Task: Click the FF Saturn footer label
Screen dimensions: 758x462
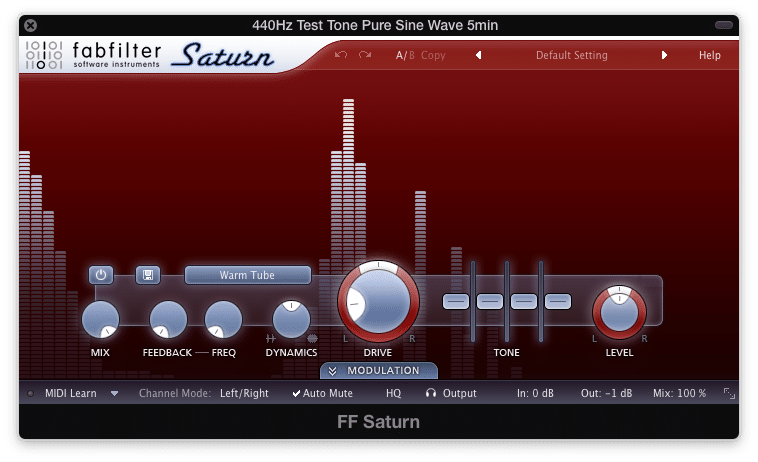Action: point(379,422)
